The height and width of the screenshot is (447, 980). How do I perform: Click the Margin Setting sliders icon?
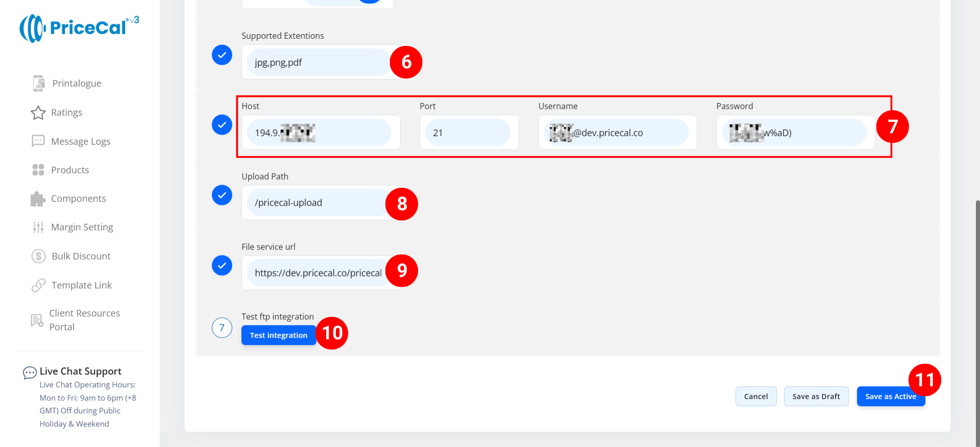[x=38, y=228]
